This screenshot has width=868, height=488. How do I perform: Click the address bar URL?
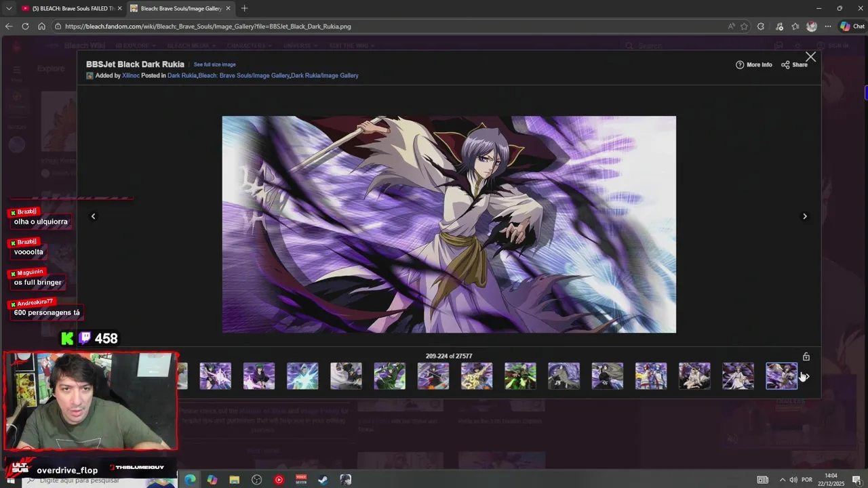(x=208, y=26)
